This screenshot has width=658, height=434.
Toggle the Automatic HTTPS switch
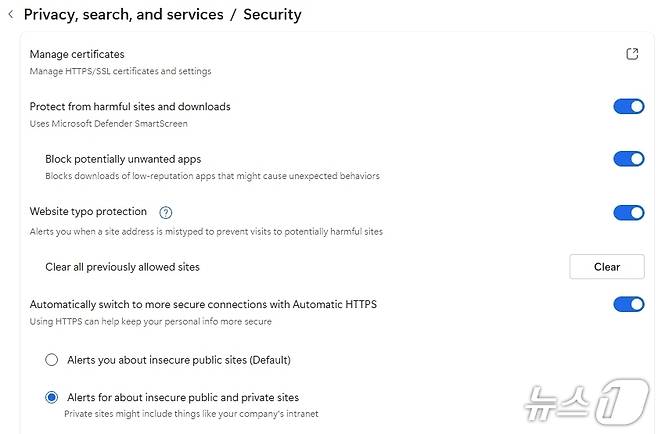tap(628, 304)
